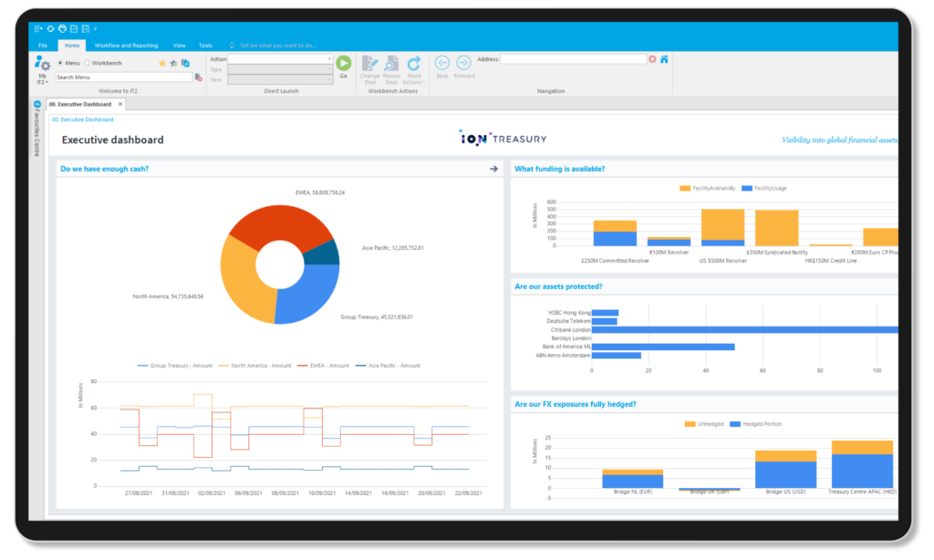Open the Action dropdown in Direct Launch
934x560 pixels.
point(330,58)
